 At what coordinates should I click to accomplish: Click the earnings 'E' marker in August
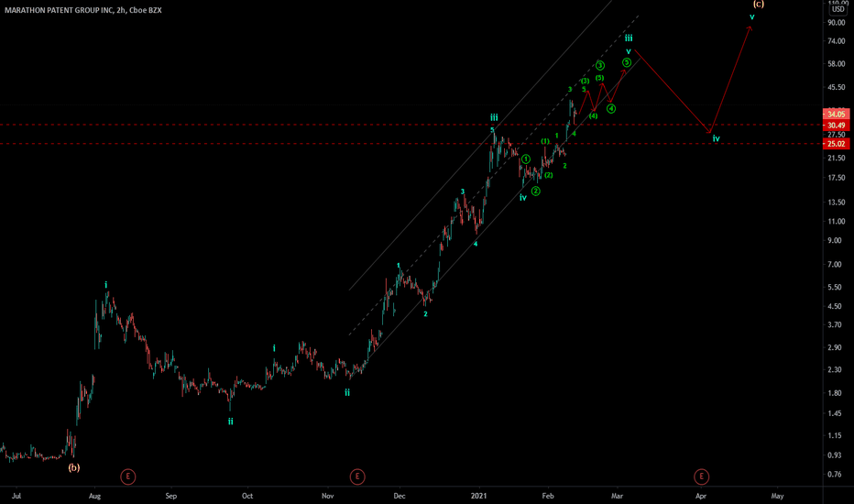pos(127,477)
